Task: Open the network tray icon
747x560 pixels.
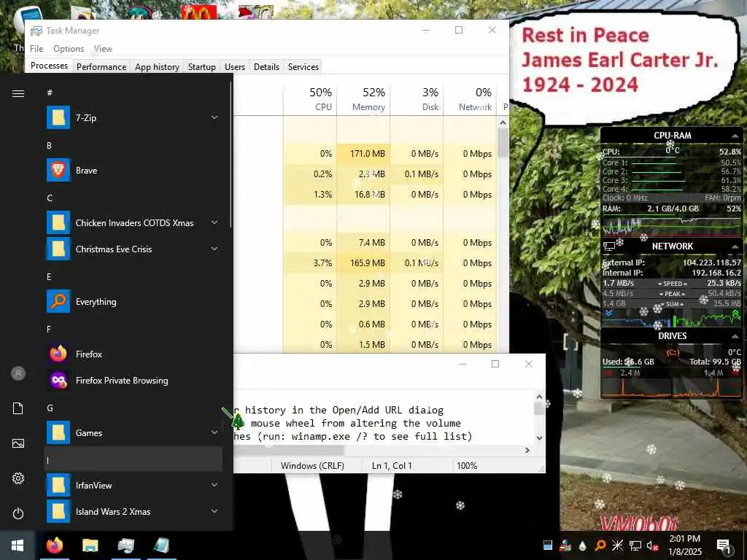Action: 635,545
